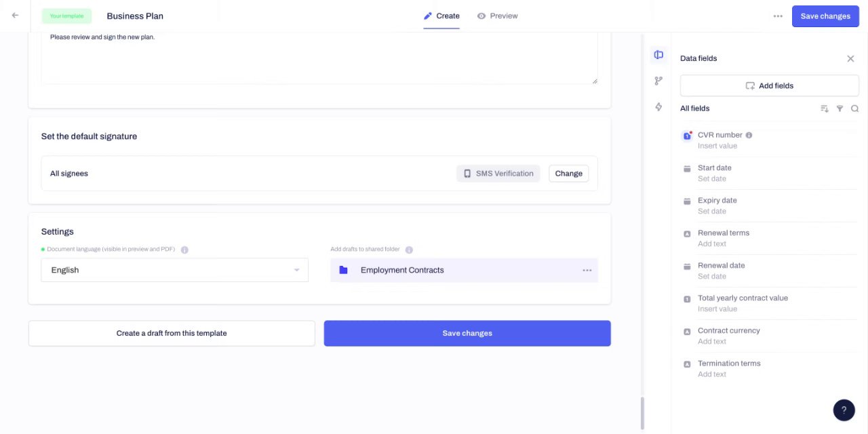This screenshot has width=868, height=434.
Task: Open the workflow branch icon in sidebar
Action: (x=658, y=81)
